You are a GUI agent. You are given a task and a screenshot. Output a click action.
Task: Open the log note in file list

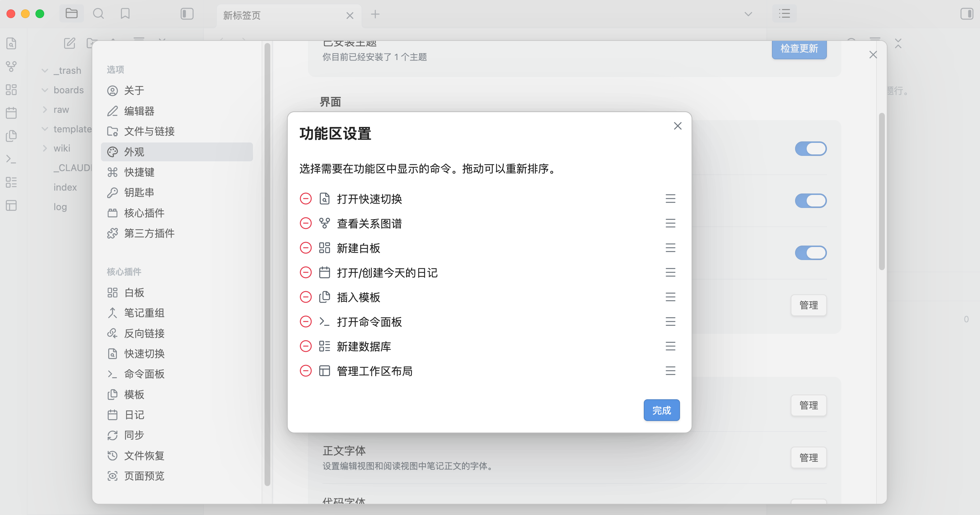tap(60, 207)
